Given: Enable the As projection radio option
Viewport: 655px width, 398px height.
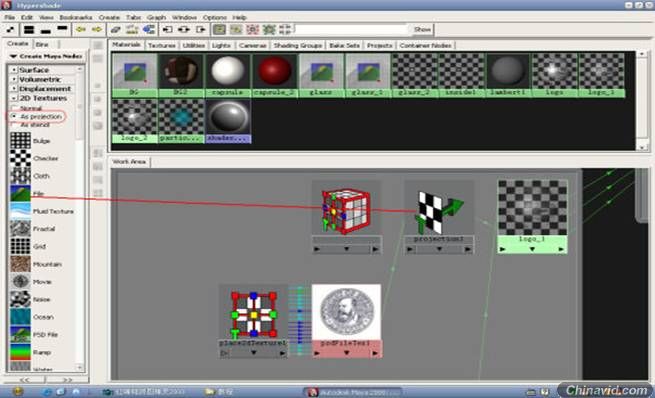Looking at the screenshot, I should (x=14, y=116).
